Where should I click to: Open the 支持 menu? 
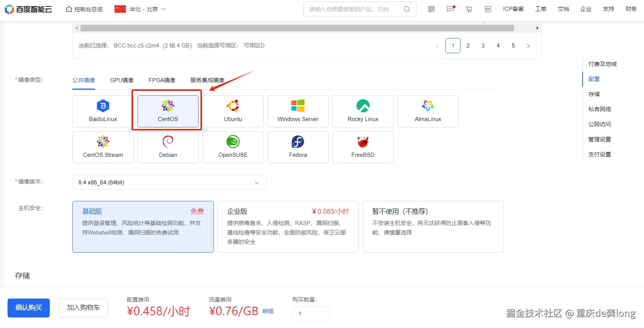[x=609, y=9]
